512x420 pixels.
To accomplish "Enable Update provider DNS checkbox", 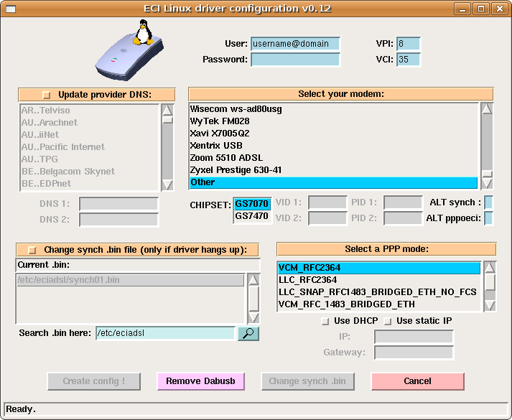I will (x=47, y=95).
